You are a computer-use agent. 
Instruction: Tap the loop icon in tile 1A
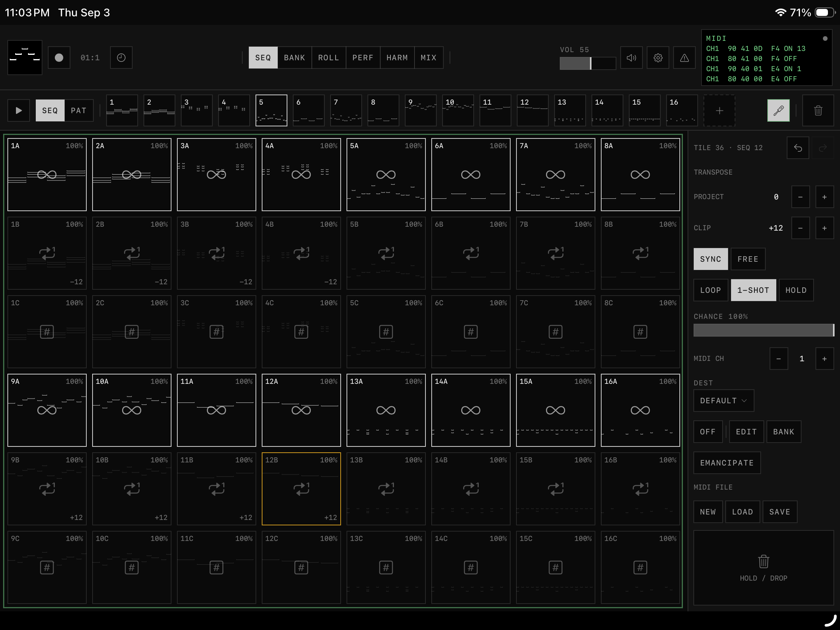click(47, 175)
